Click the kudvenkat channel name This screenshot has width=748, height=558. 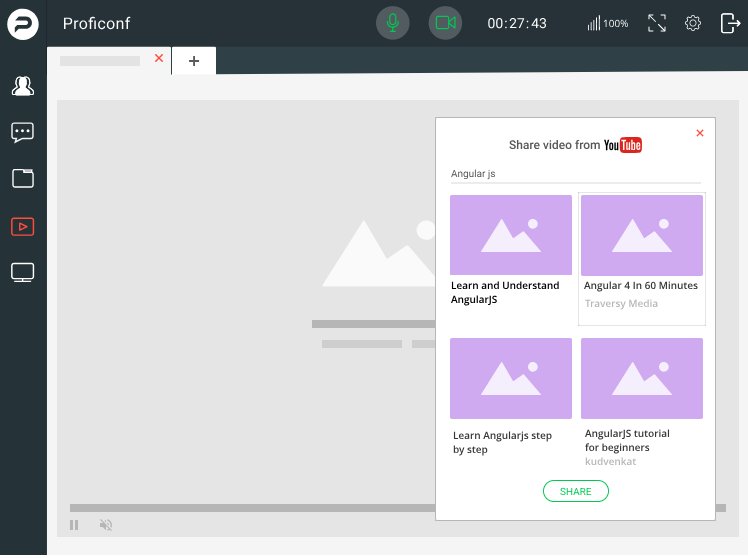[x=610, y=462]
